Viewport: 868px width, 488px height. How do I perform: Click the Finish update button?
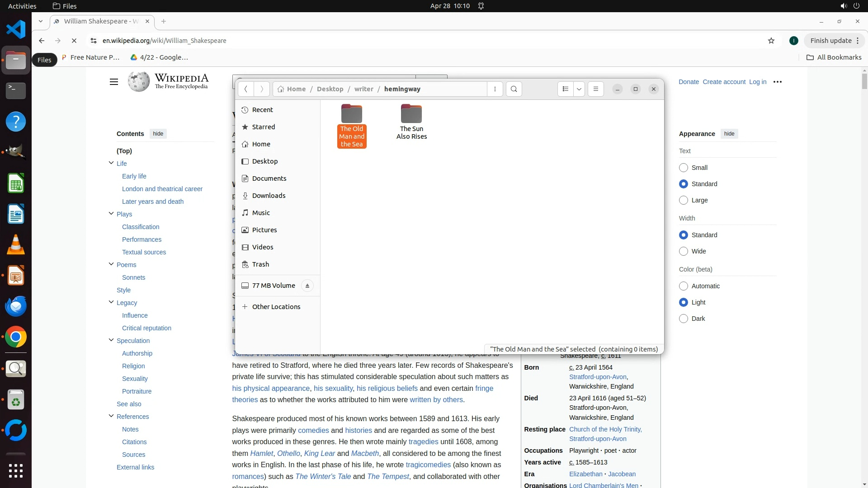tap(830, 41)
